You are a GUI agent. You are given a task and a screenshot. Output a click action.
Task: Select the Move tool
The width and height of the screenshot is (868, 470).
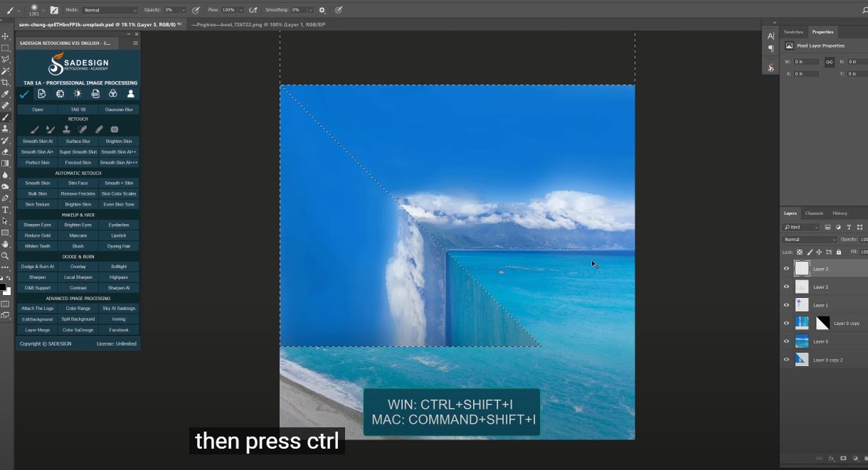point(6,36)
